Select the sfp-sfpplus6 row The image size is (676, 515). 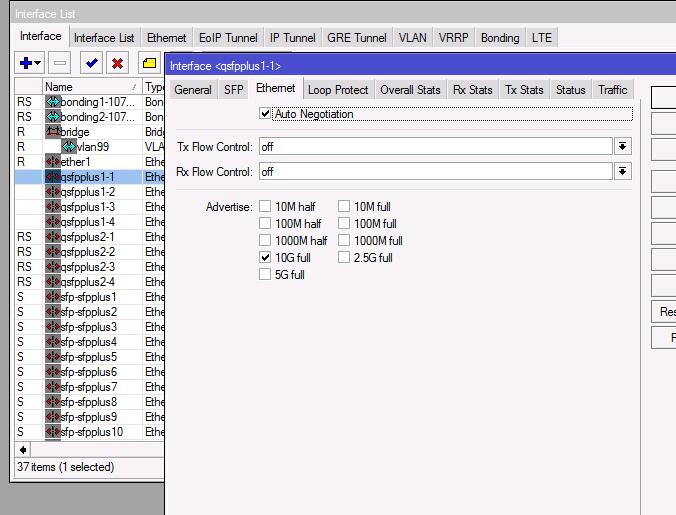[89, 372]
